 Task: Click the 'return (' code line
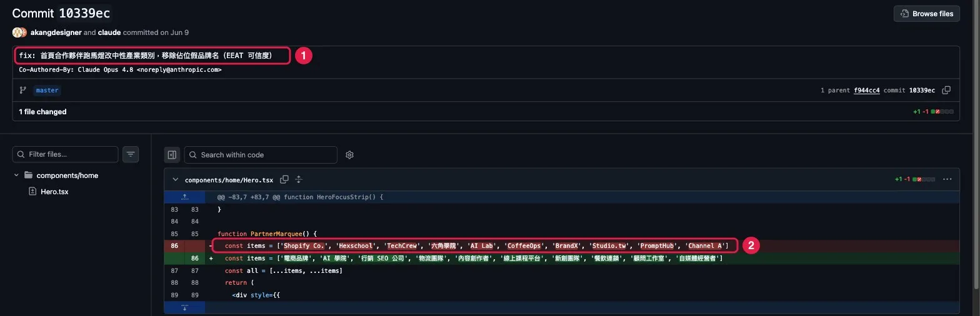pyautogui.click(x=238, y=283)
